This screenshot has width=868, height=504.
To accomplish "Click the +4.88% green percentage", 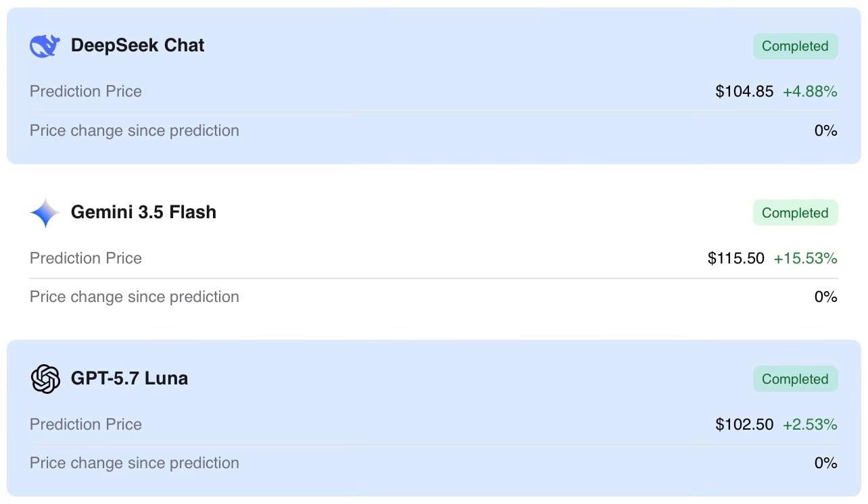I will 810,91.
